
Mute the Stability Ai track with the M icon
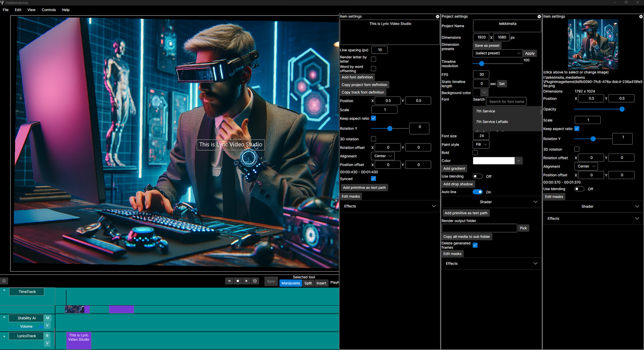[47, 318]
